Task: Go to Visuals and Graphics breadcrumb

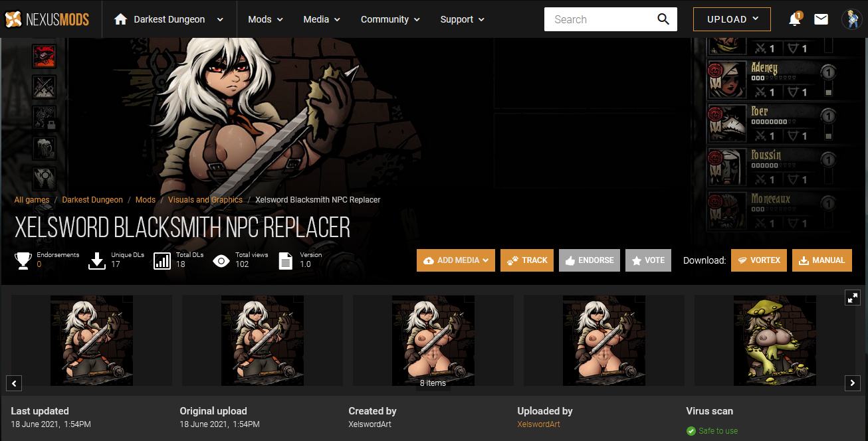Action: click(x=205, y=200)
